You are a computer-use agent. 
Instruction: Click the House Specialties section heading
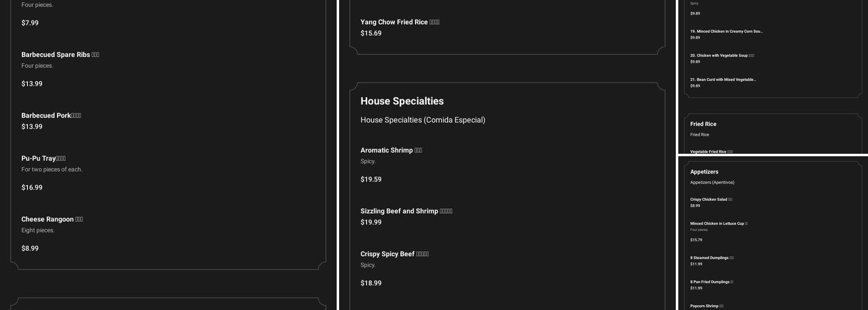coord(402,101)
